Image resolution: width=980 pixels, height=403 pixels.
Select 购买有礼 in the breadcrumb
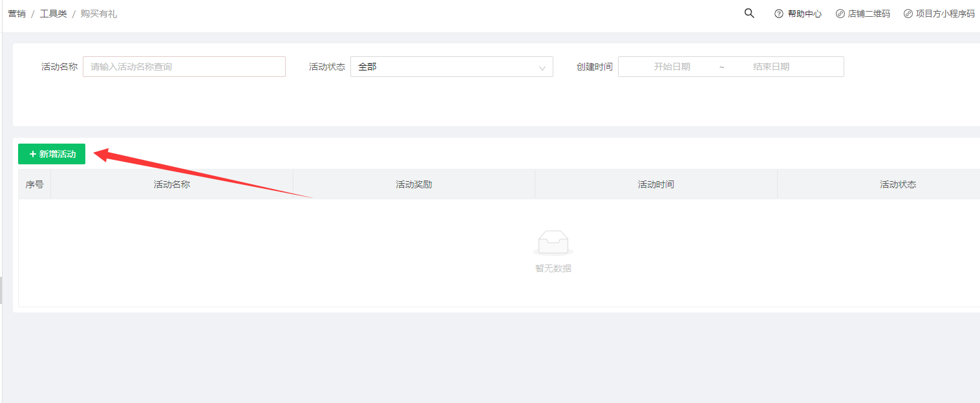click(x=99, y=14)
